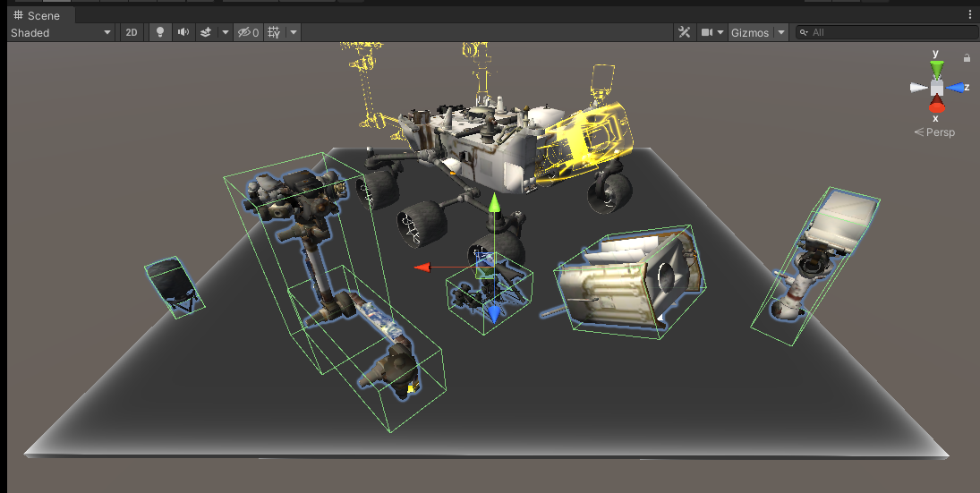Open the Shaded draw mode dropdown
The image size is (980, 493).
(x=61, y=32)
